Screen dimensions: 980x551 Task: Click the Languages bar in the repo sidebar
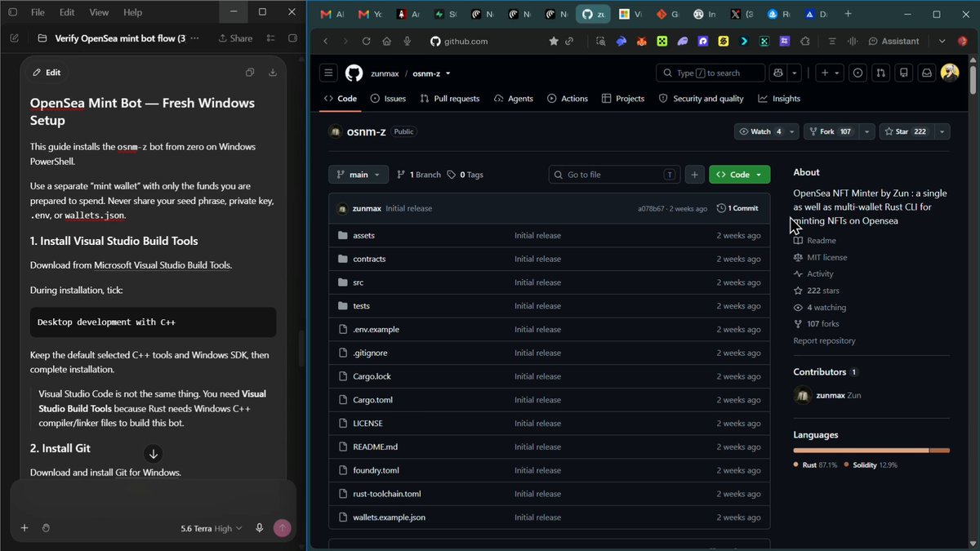[871, 450]
